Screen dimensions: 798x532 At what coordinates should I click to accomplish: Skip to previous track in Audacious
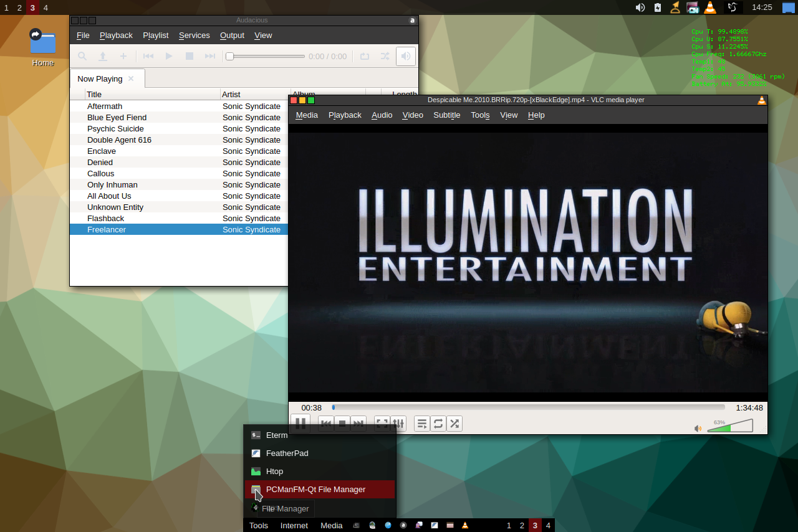point(148,56)
